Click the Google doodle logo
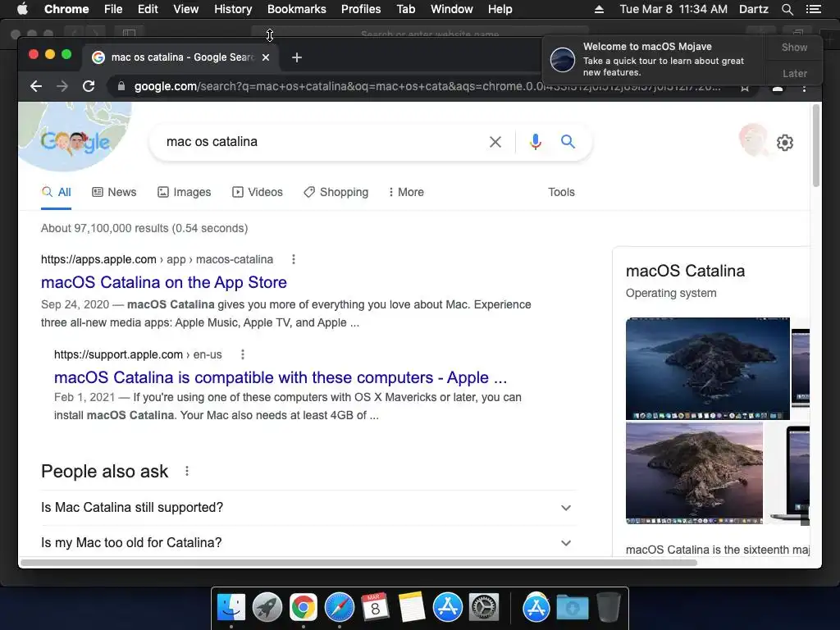The image size is (840, 630). coord(75,141)
